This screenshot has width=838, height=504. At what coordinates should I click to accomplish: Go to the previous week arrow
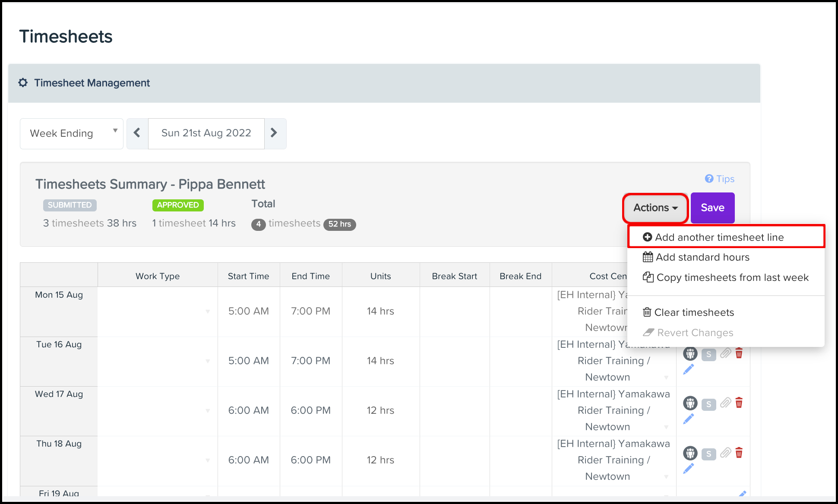(137, 133)
